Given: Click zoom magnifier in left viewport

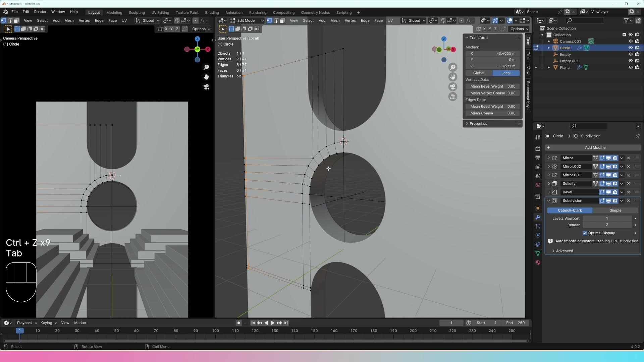Looking at the screenshot, I should pos(206,67).
